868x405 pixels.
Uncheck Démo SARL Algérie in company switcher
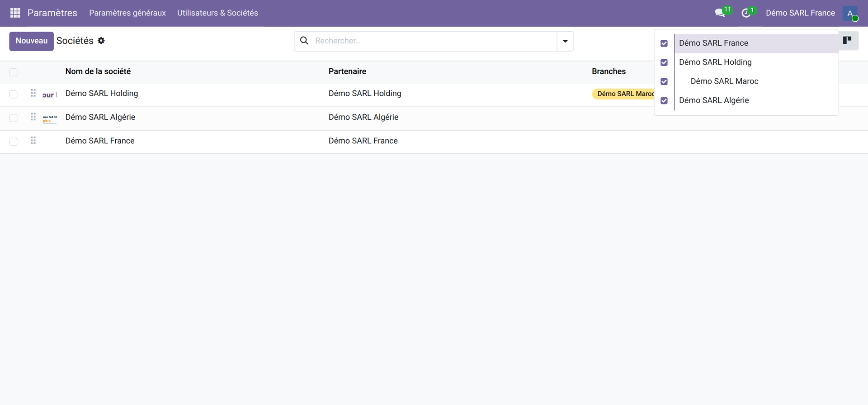point(664,101)
